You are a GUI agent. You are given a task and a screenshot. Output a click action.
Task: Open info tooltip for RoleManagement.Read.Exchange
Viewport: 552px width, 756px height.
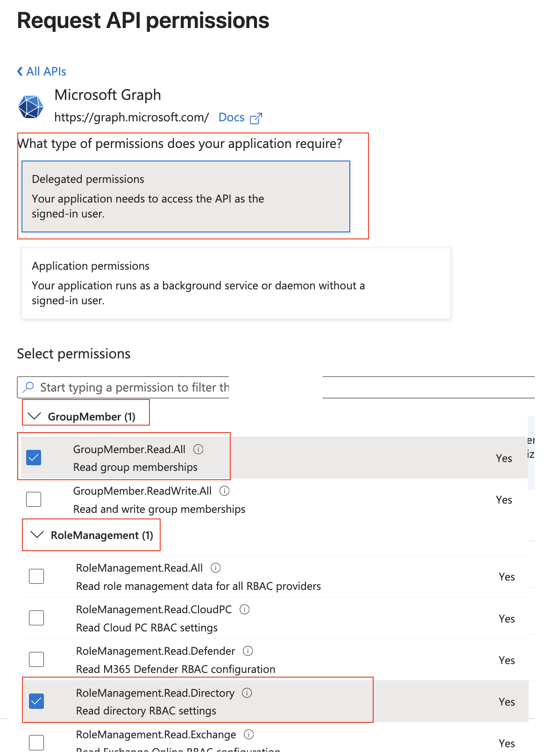pos(250,735)
